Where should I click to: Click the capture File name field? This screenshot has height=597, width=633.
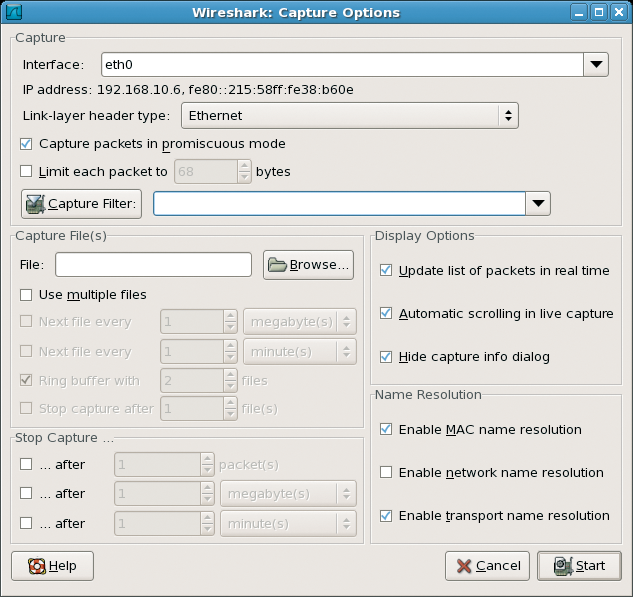click(153, 265)
